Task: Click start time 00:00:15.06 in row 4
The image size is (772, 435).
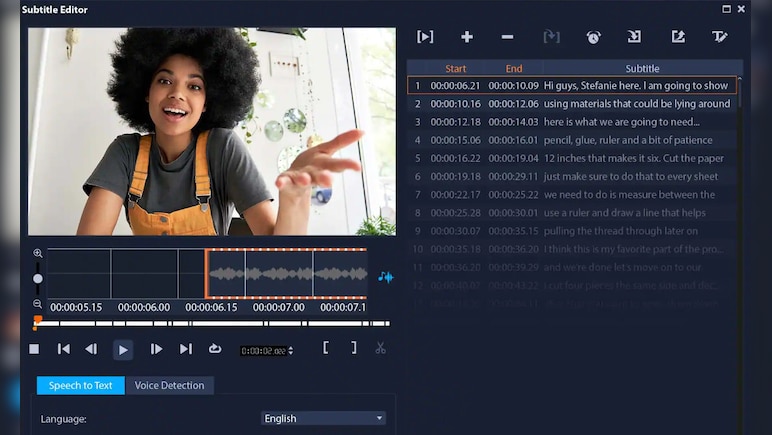Action: [455, 140]
